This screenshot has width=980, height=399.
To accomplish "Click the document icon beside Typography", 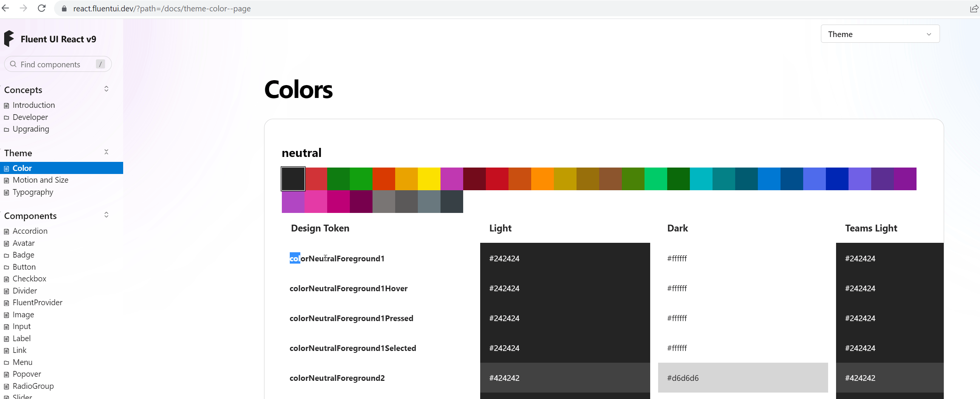I will [x=6, y=193].
